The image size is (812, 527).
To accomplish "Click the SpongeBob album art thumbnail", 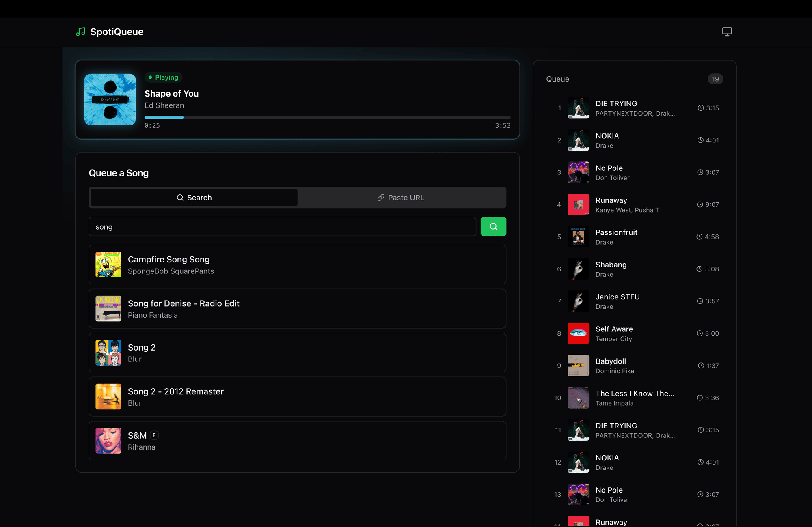I will pyautogui.click(x=108, y=265).
